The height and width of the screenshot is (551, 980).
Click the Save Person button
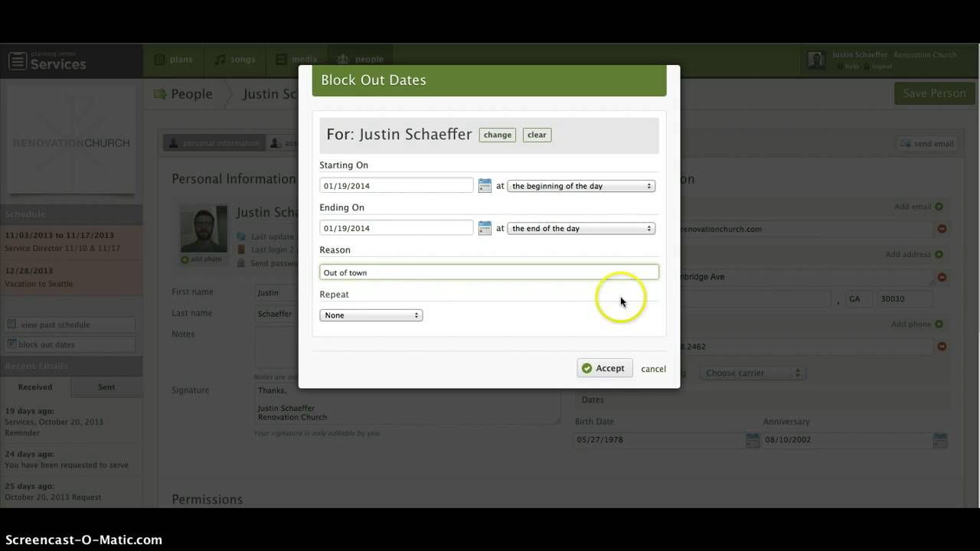(x=934, y=93)
